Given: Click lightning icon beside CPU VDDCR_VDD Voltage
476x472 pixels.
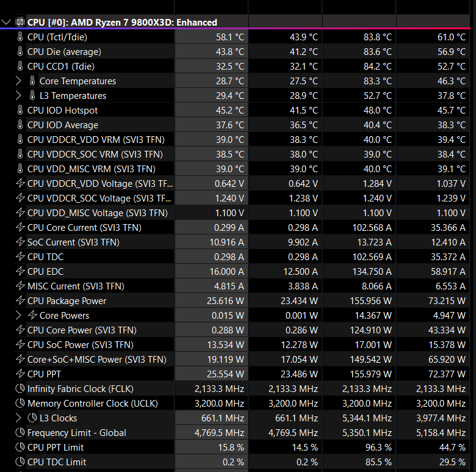Looking at the screenshot, I should tap(20, 183).
